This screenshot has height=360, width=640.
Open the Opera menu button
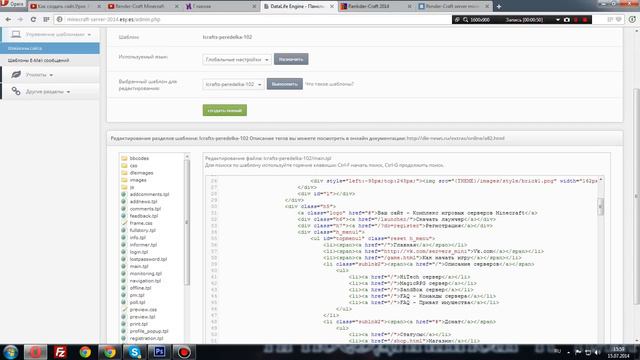(12, 4)
